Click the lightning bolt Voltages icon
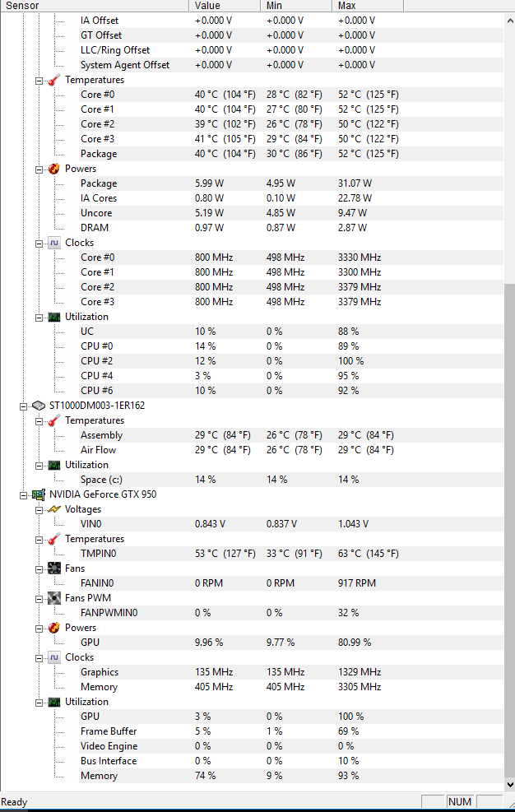Screen dimensions: 515x812 pyautogui.click(x=53, y=509)
